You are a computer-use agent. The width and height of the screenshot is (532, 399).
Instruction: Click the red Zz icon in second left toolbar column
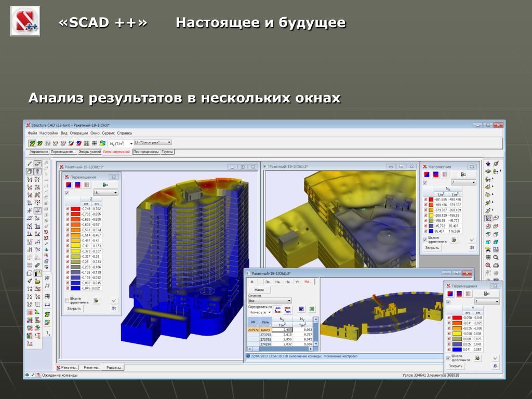click(46, 232)
